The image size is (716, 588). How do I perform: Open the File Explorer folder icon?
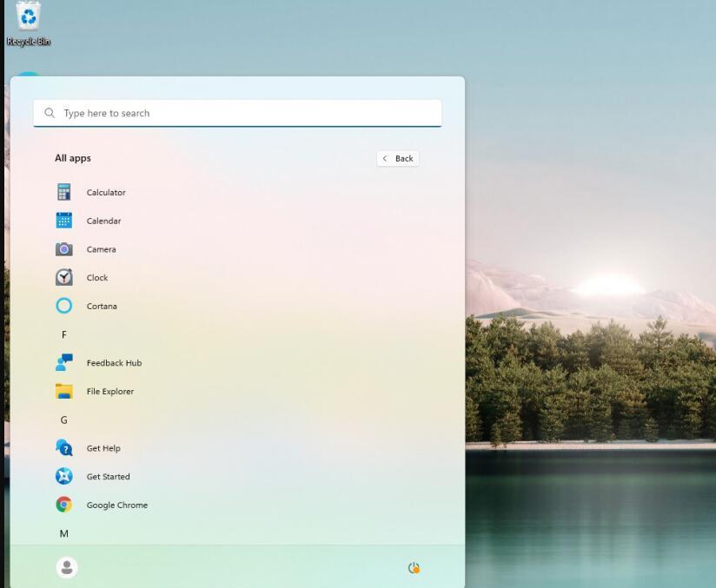(64, 391)
